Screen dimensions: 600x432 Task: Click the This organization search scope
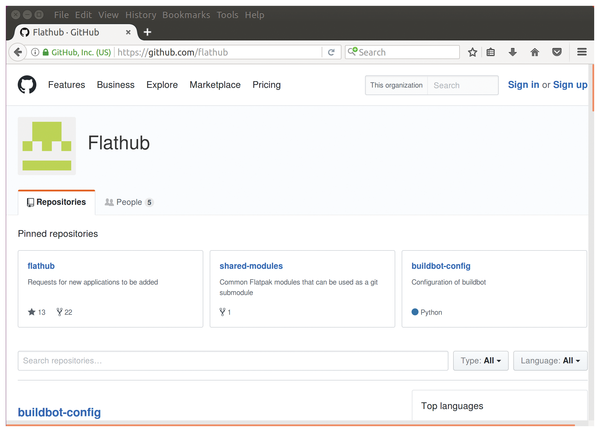[x=396, y=85]
